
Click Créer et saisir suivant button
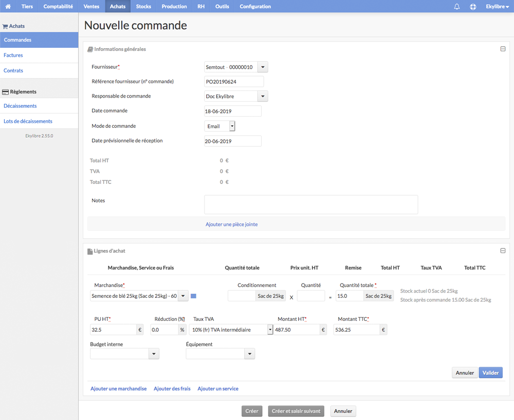tap(296, 411)
